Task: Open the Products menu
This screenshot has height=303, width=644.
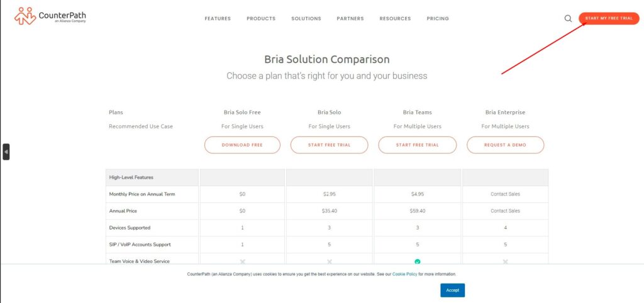Action: 261,19
